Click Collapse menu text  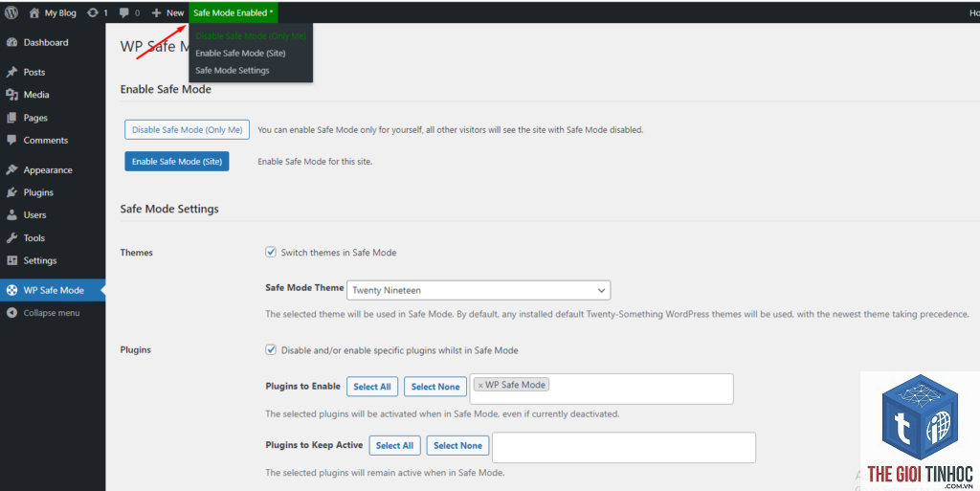pyautogui.click(x=52, y=313)
